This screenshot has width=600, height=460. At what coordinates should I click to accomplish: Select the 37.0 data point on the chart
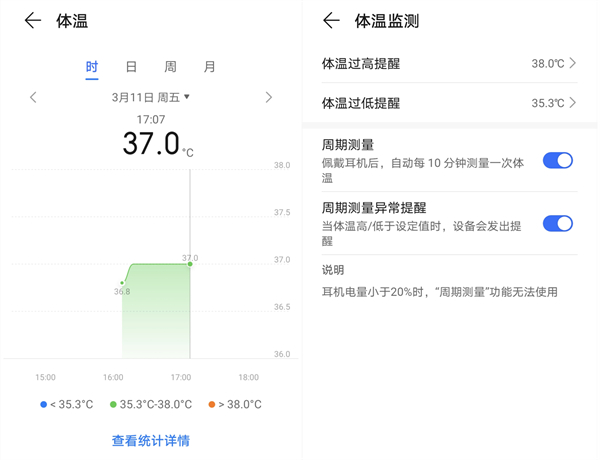click(x=190, y=264)
